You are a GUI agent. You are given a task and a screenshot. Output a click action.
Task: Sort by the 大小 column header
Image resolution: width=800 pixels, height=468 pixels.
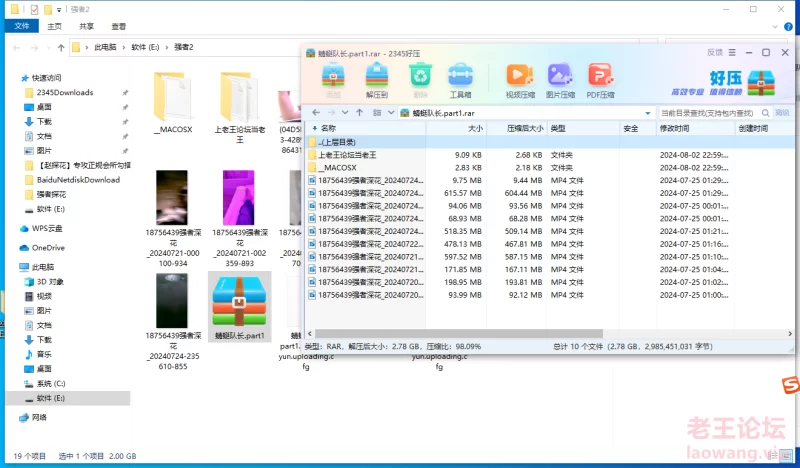pyautogui.click(x=457, y=128)
